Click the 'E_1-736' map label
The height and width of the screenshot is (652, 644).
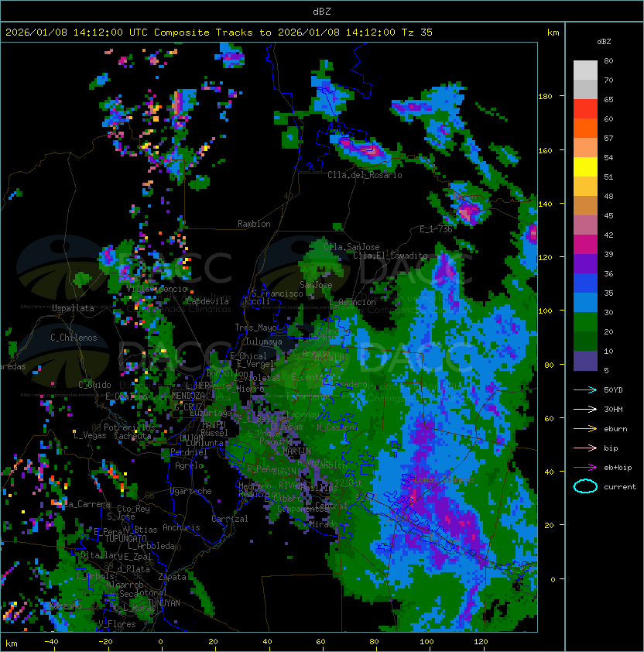(x=436, y=229)
